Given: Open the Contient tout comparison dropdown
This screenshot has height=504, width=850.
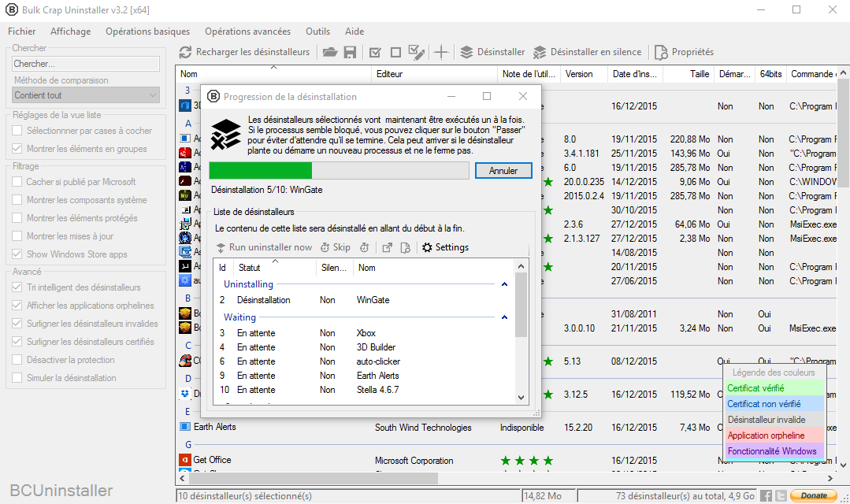Looking at the screenshot, I should (x=86, y=95).
